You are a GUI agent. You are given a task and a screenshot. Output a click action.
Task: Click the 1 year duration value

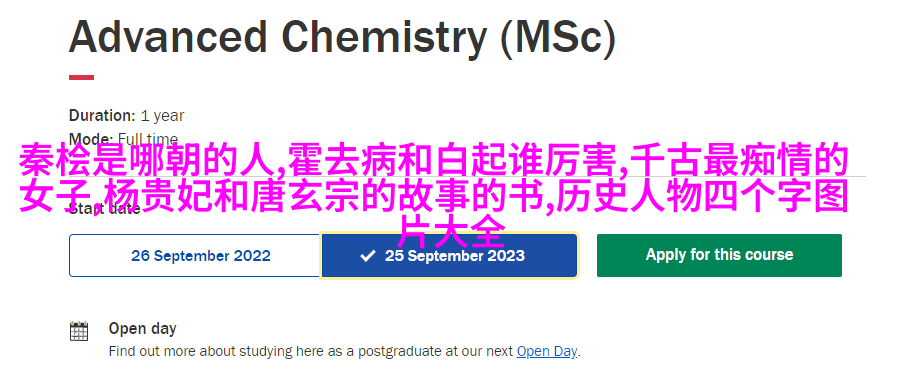pos(162,116)
